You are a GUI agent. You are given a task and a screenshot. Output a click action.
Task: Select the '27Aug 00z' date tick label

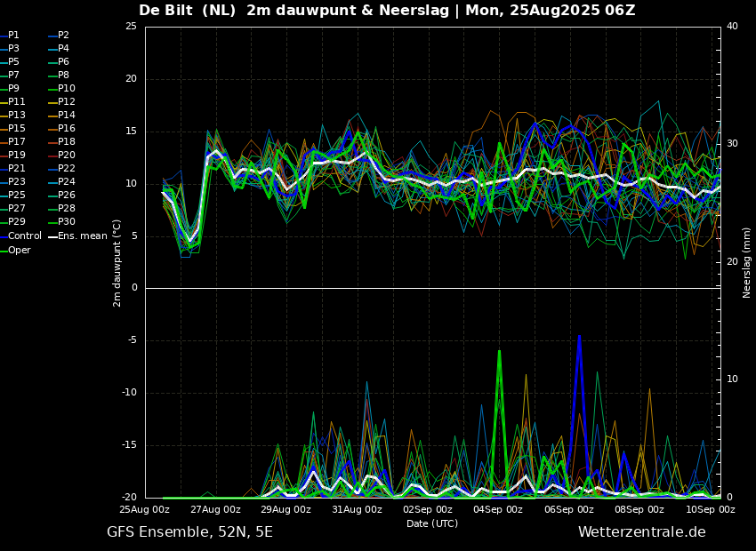(x=215, y=509)
